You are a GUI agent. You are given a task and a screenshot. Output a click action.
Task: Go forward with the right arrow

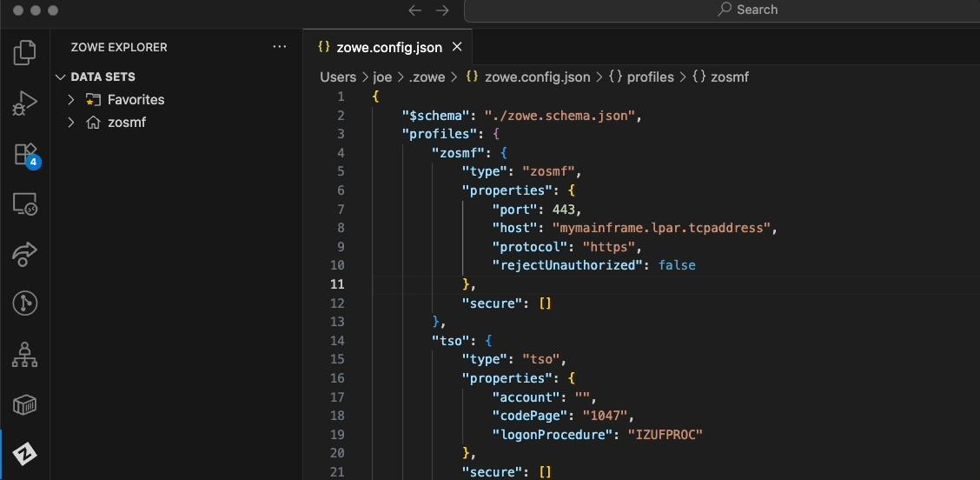pyautogui.click(x=442, y=10)
